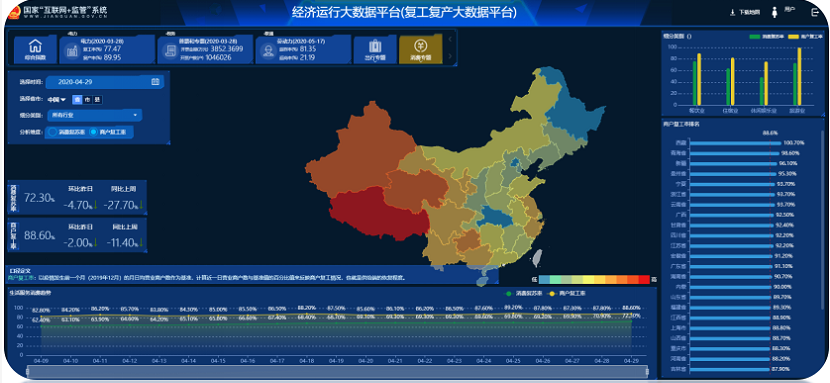This screenshot has height=383, width=830.
Task: Click the calendar icon in date field
Action: pyautogui.click(x=155, y=82)
